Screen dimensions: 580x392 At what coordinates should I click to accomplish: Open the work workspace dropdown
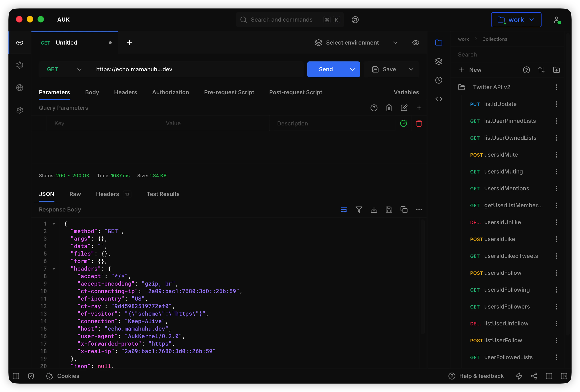[x=516, y=20]
